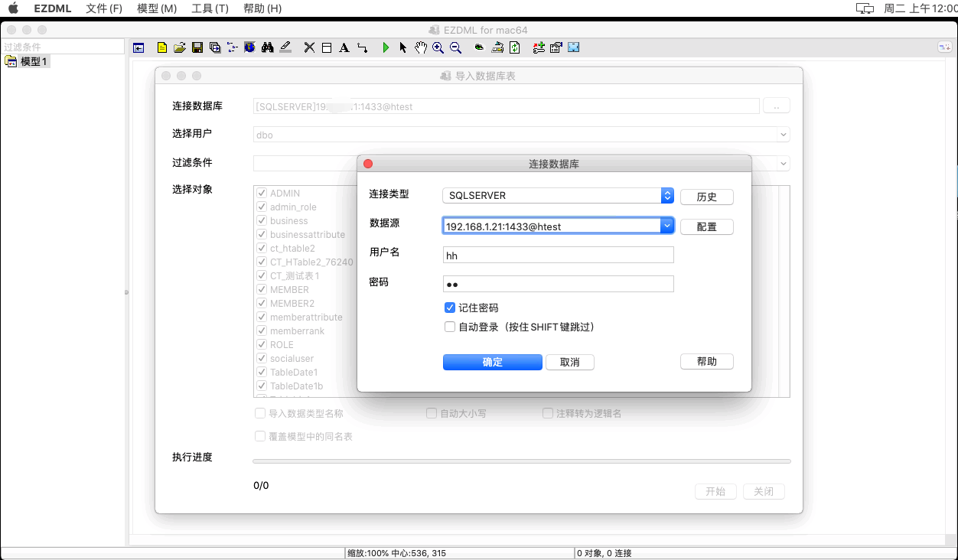Image resolution: width=958 pixels, height=560 pixels.
Task: Click the binoculars Find icon
Action: pyautogui.click(x=267, y=47)
